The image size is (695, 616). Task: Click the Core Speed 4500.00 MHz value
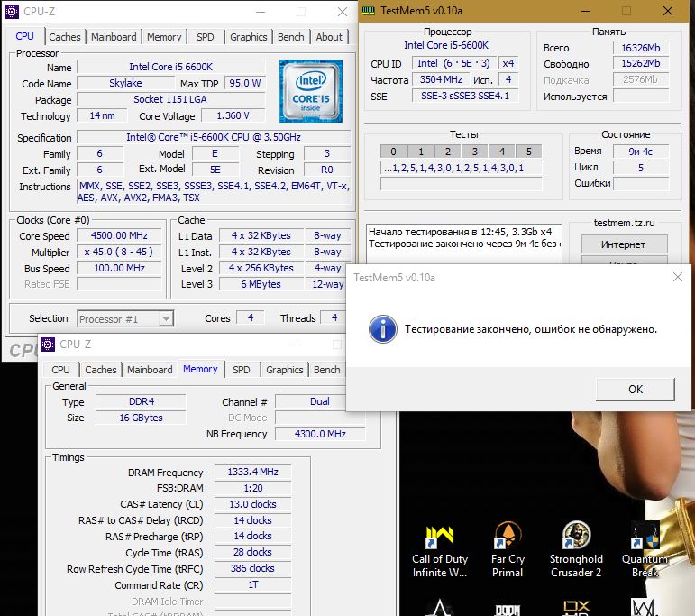click(x=119, y=235)
